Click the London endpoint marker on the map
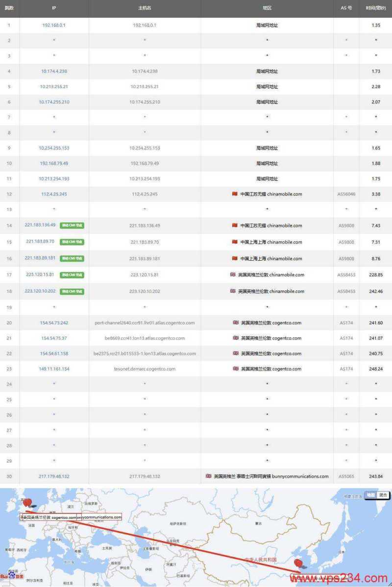 click(x=28, y=503)
